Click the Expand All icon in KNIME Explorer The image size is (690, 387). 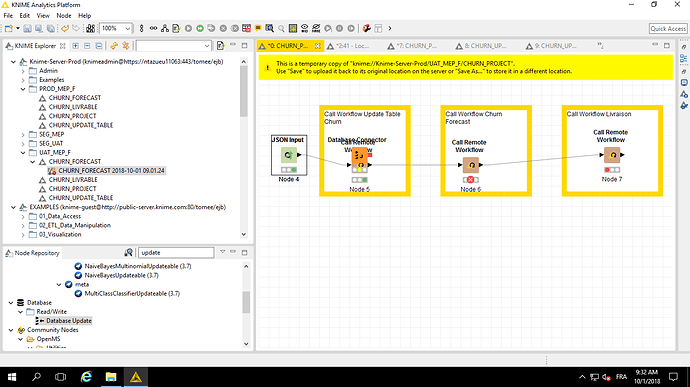click(x=76, y=46)
